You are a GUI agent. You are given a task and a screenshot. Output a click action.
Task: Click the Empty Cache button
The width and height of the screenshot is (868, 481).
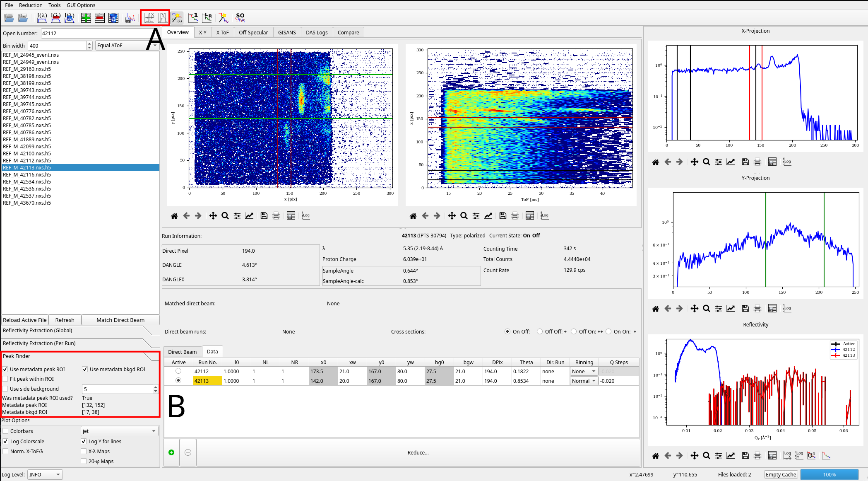(781, 474)
